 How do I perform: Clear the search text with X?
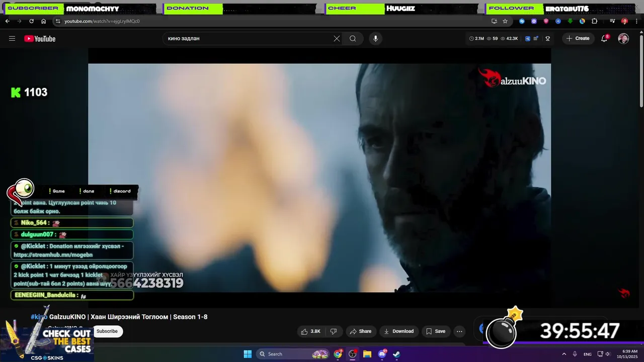337,39
